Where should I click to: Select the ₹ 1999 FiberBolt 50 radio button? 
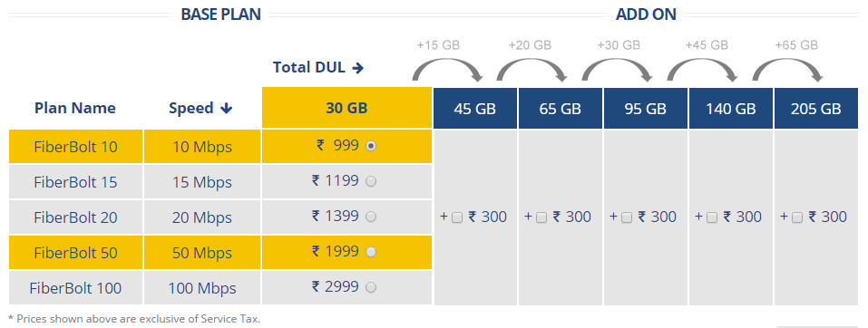point(371,252)
